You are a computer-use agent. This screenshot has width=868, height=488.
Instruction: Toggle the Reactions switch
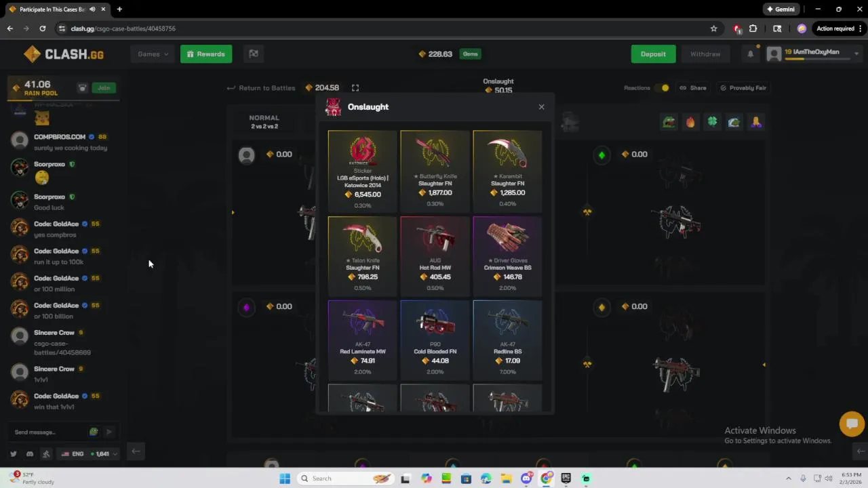click(x=663, y=88)
